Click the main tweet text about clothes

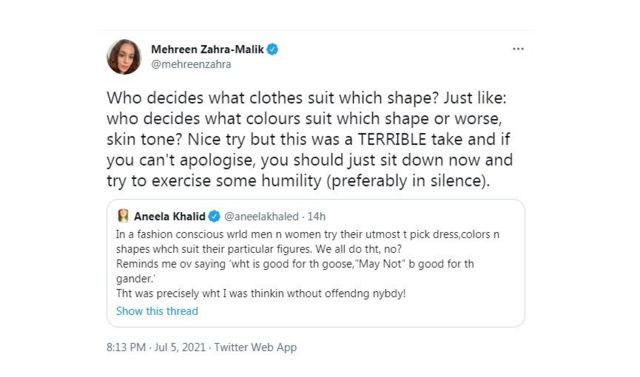click(310, 139)
